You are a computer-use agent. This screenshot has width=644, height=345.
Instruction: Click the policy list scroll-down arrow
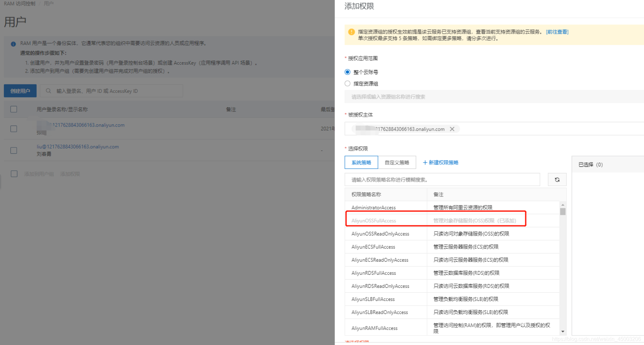[x=563, y=332]
